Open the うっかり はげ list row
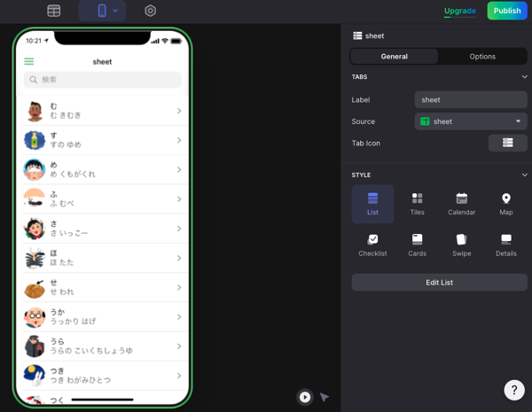 point(102,316)
